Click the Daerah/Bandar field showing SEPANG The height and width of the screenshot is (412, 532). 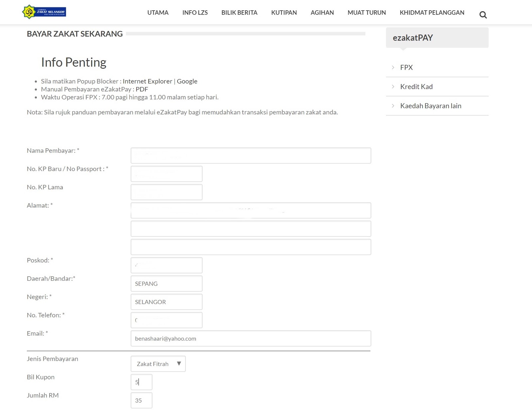pos(167,284)
